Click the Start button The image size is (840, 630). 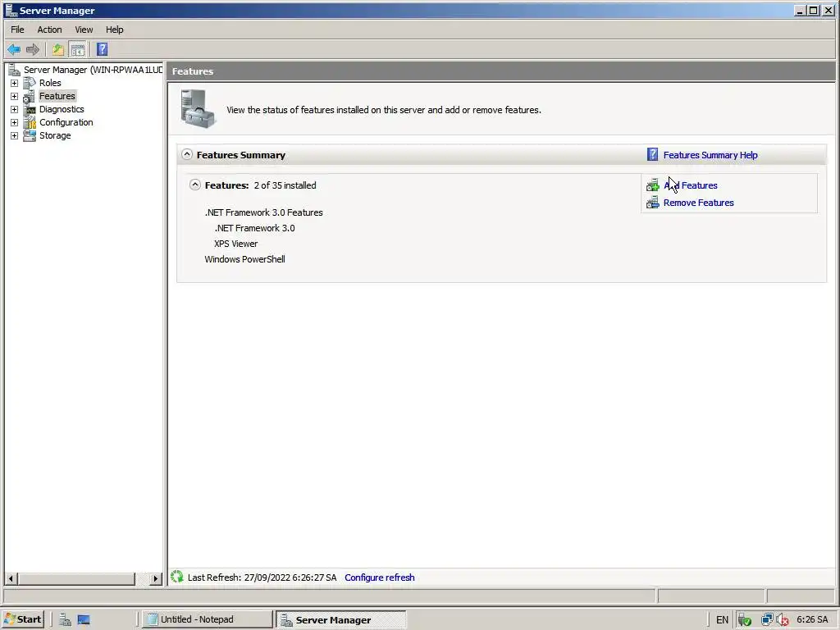(x=23, y=619)
